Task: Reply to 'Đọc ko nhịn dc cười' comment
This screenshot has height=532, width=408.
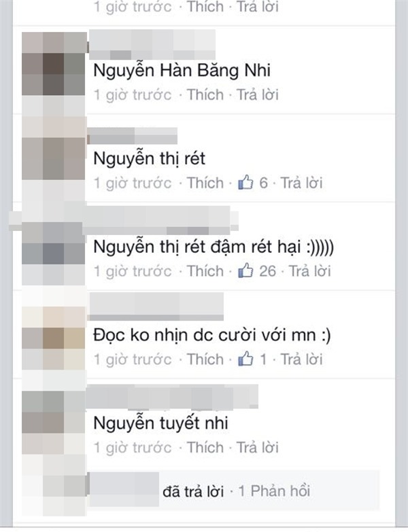Action: pyautogui.click(x=301, y=359)
